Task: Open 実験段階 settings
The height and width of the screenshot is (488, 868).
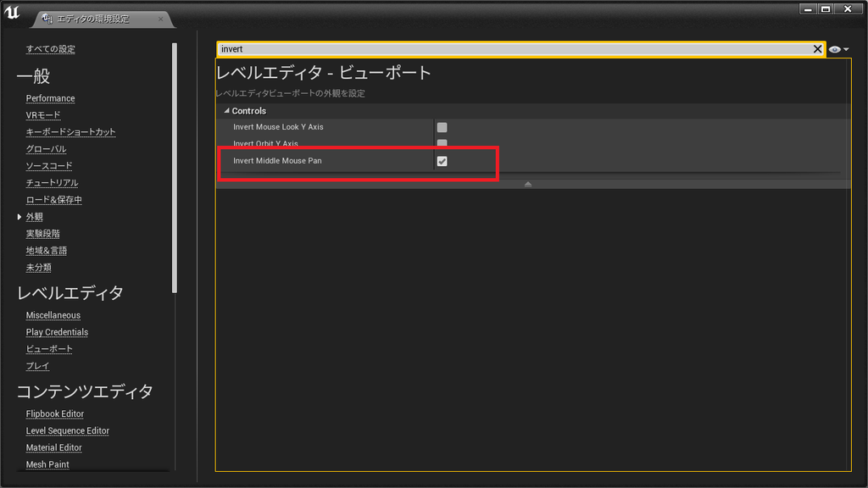Action: (x=42, y=234)
